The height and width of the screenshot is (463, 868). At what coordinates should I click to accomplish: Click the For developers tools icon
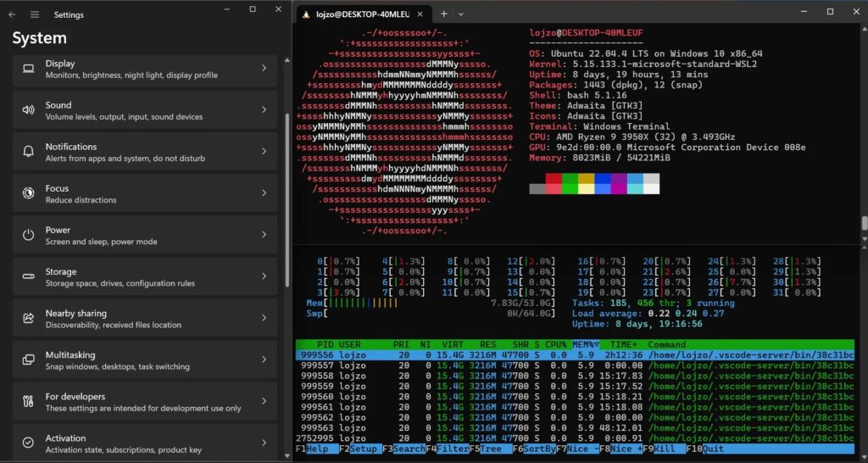tap(28, 401)
